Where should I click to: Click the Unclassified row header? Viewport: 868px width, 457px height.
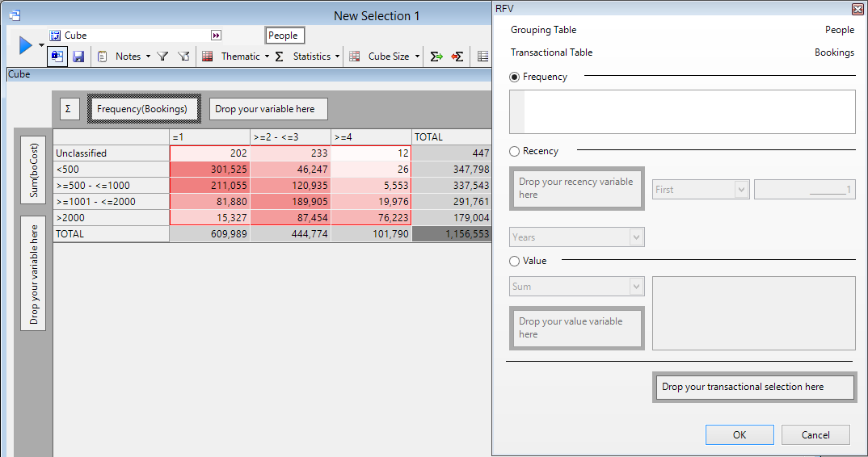click(x=112, y=153)
